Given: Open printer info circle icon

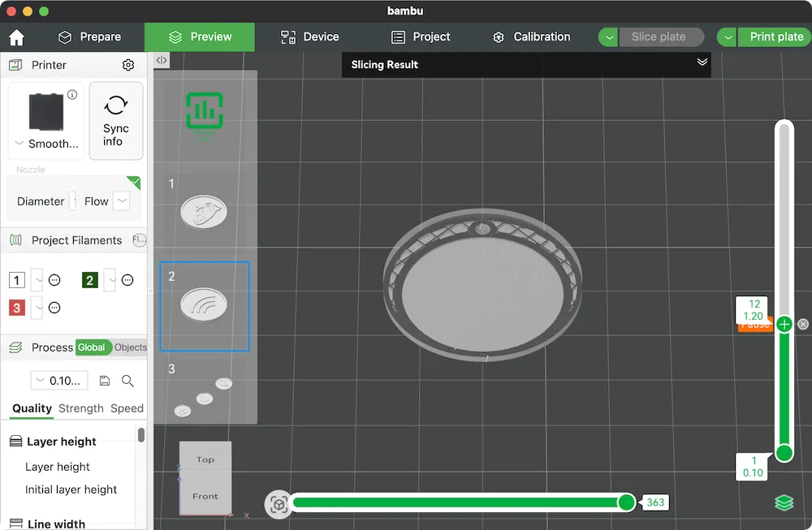Looking at the screenshot, I should click(x=72, y=94).
